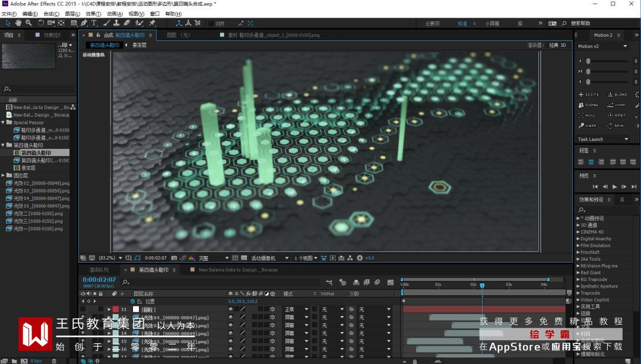Select the Hand tool in the toolbar
This screenshot has width=641, height=364.
[18, 23]
